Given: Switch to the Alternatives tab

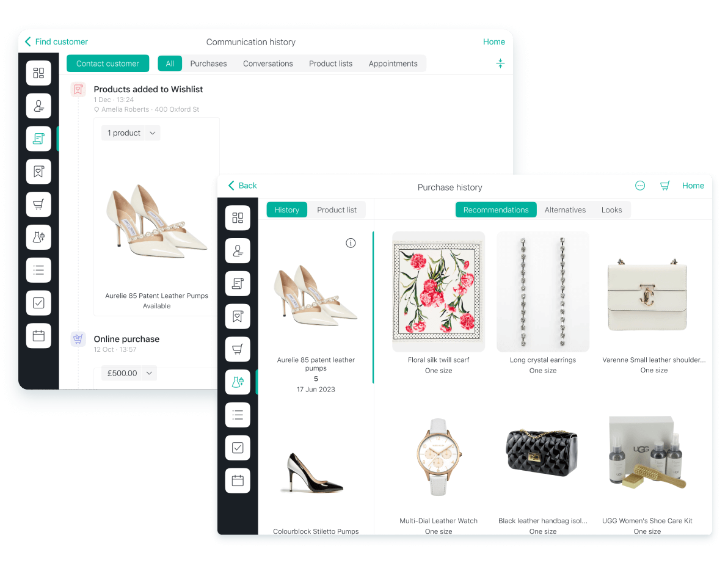Looking at the screenshot, I should 565,210.
